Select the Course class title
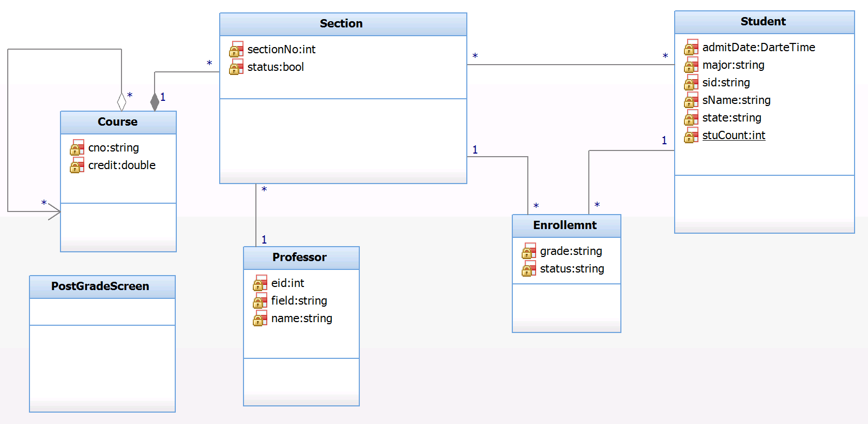868x424 pixels. coord(118,122)
